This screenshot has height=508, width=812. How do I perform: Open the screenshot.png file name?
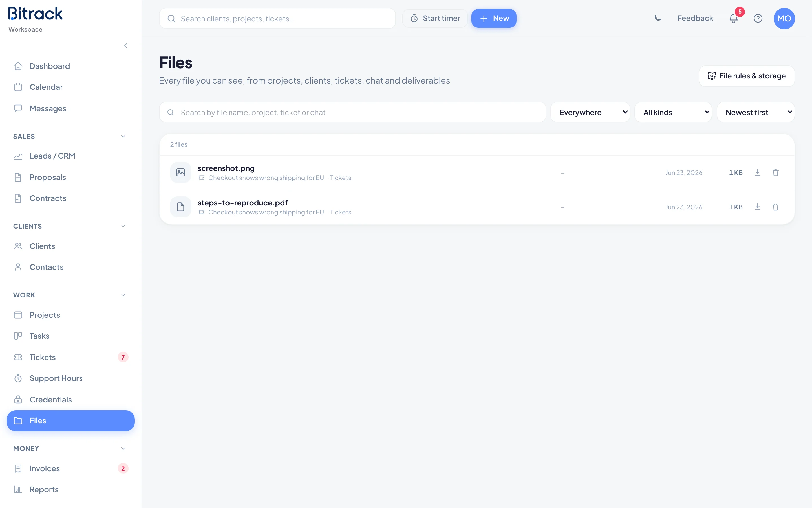tap(226, 168)
